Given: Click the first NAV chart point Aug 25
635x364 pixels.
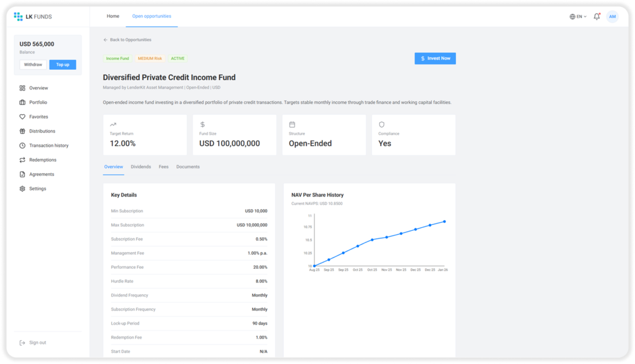Looking at the screenshot, I should pos(314,266).
